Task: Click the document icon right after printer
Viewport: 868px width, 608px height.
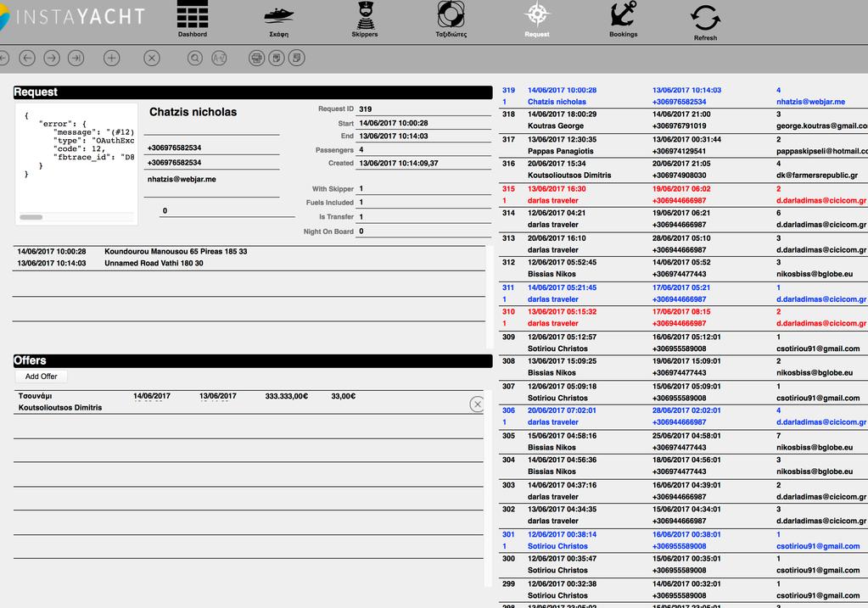Action: pyautogui.click(x=277, y=59)
